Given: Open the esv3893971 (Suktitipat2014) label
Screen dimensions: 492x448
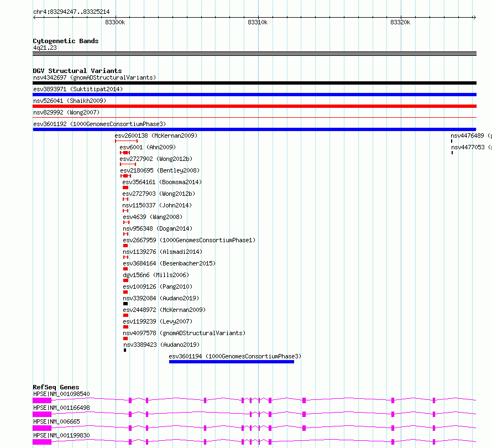Looking at the screenshot, I should pyautogui.click(x=78, y=89).
